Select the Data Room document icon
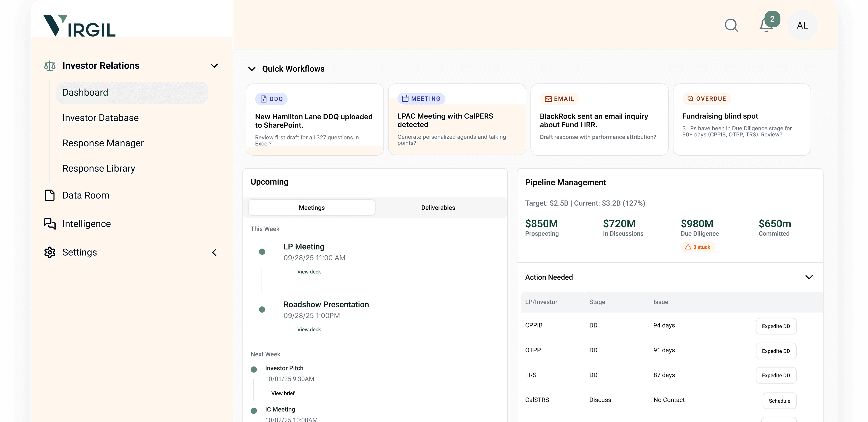This screenshot has width=868, height=422. point(50,195)
